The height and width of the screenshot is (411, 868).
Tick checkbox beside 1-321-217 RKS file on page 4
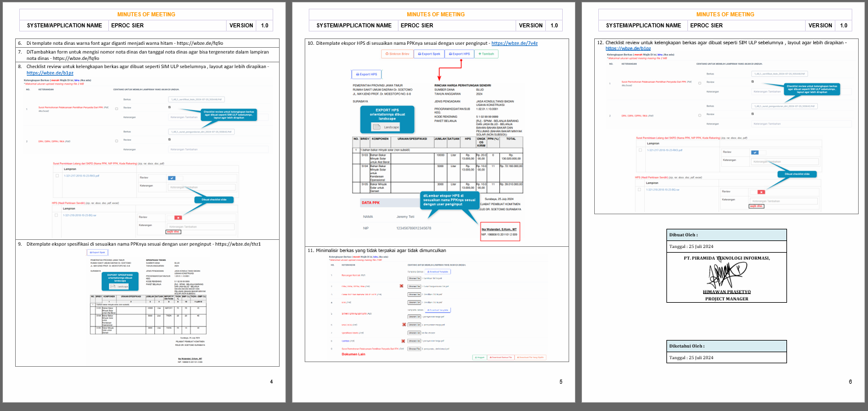[x=57, y=175]
